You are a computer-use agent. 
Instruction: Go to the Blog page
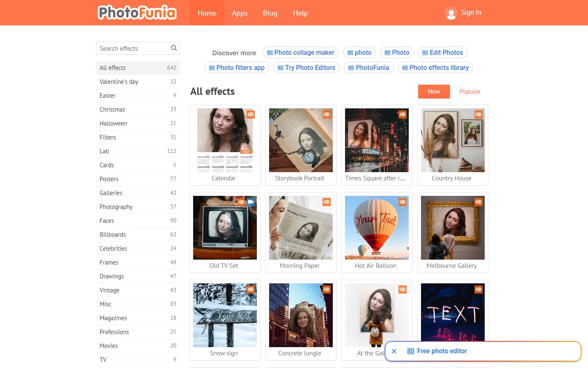pos(270,13)
